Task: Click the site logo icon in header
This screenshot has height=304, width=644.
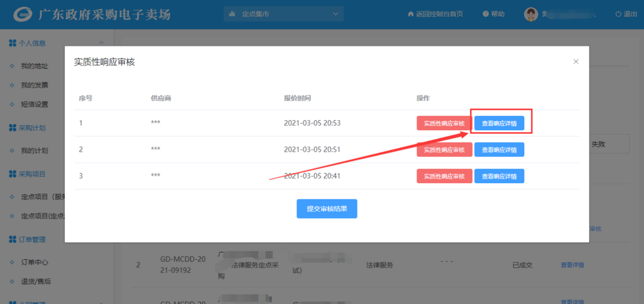Action: [x=22, y=14]
